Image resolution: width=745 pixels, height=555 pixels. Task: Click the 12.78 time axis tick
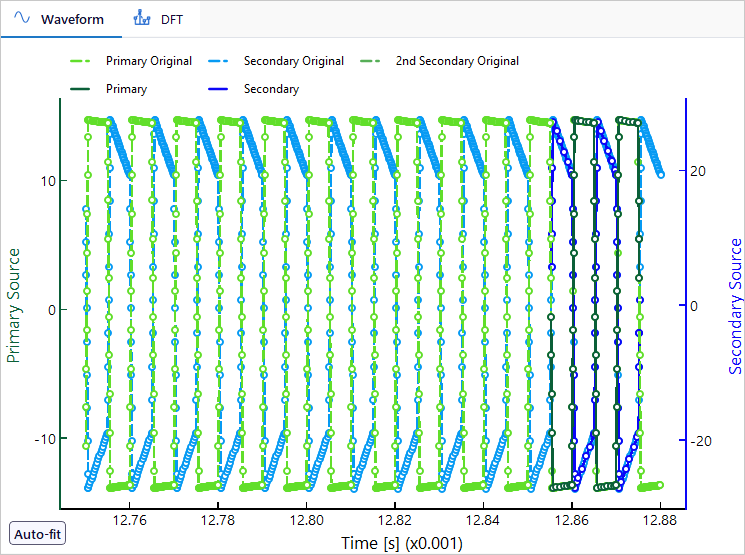pos(218,520)
